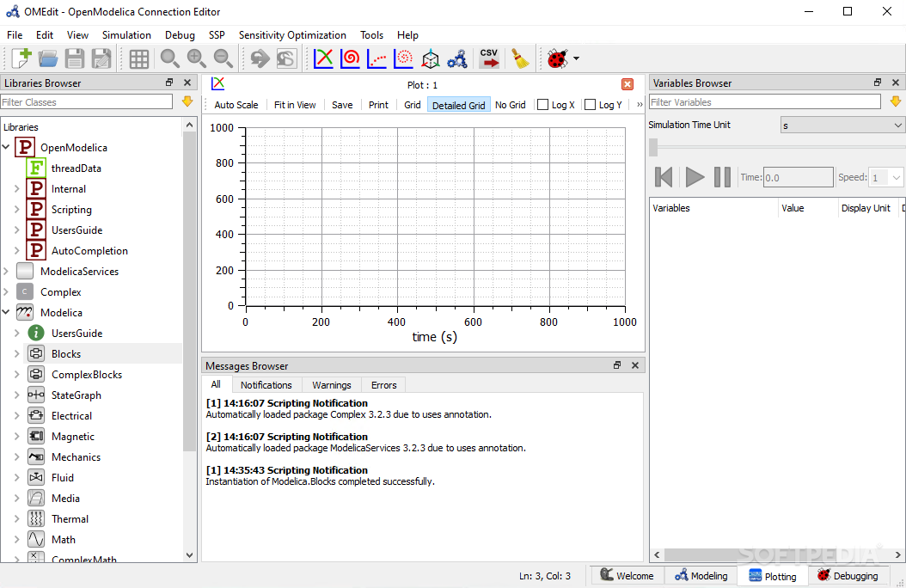This screenshot has width=906, height=588.
Task: Switch to the Modeling perspective
Action: click(x=701, y=576)
